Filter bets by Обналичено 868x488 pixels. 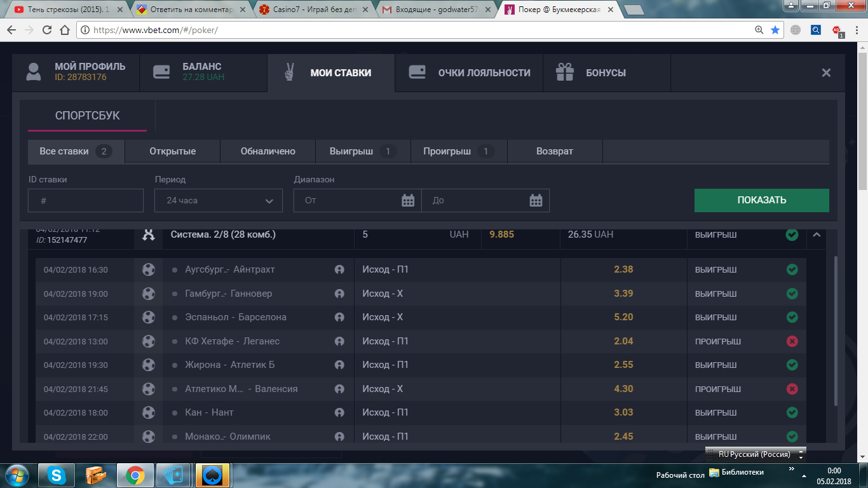click(268, 151)
